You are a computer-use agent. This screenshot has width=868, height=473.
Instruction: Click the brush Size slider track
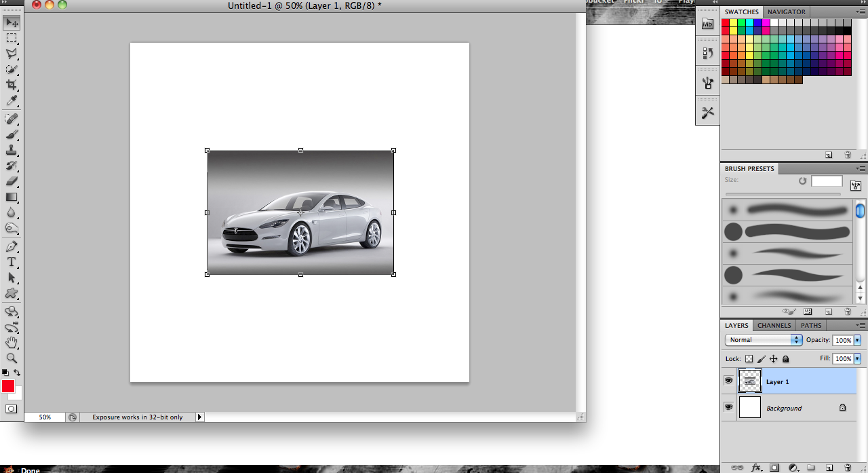(x=783, y=195)
